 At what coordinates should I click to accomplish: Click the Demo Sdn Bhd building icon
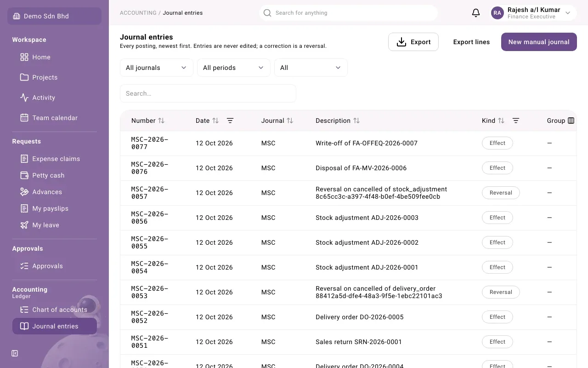click(17, 16)
